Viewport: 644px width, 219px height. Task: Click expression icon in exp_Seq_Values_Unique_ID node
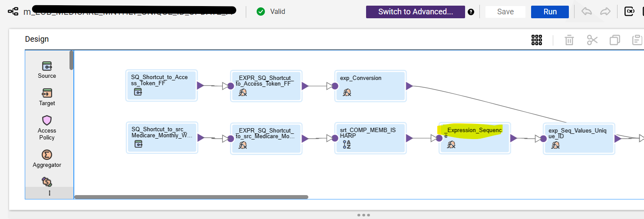pyautogui.click(x=555, y=145)
